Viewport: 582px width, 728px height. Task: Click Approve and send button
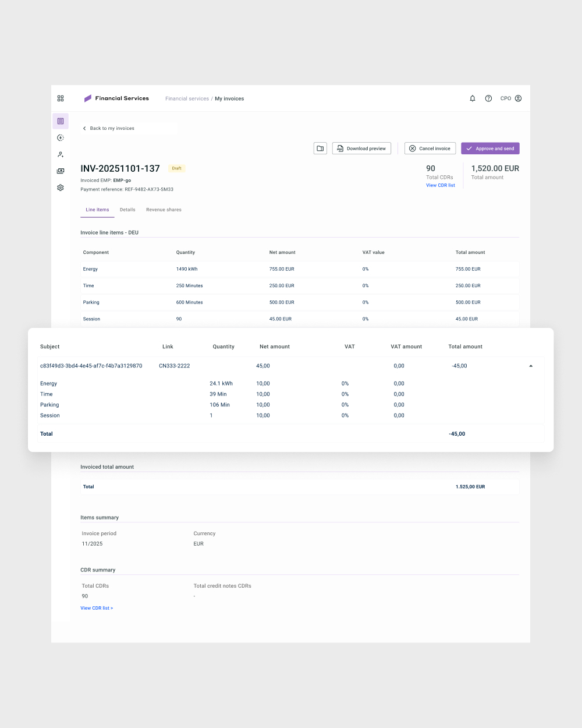click(x=490, y=149)
